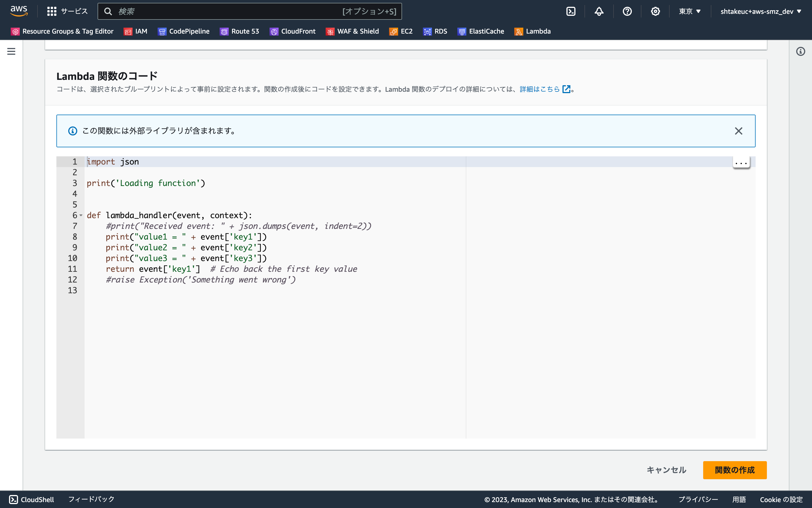Click the CloudFront favorite icon
The width and height of the screenshot is (812, 508).
click(x=274, y=32)
